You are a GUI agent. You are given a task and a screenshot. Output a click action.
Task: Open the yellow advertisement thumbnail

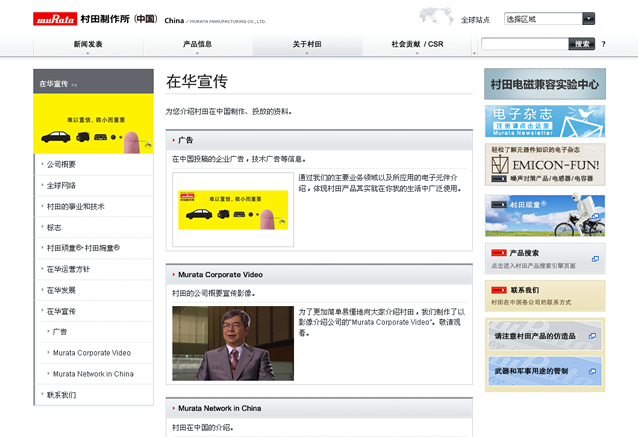(x=233, y=210)
